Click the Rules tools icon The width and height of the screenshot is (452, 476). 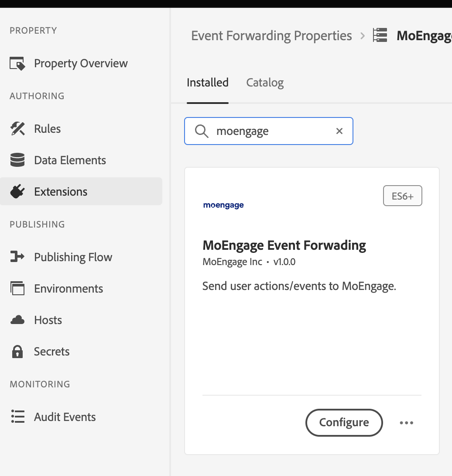coord(17,128)
